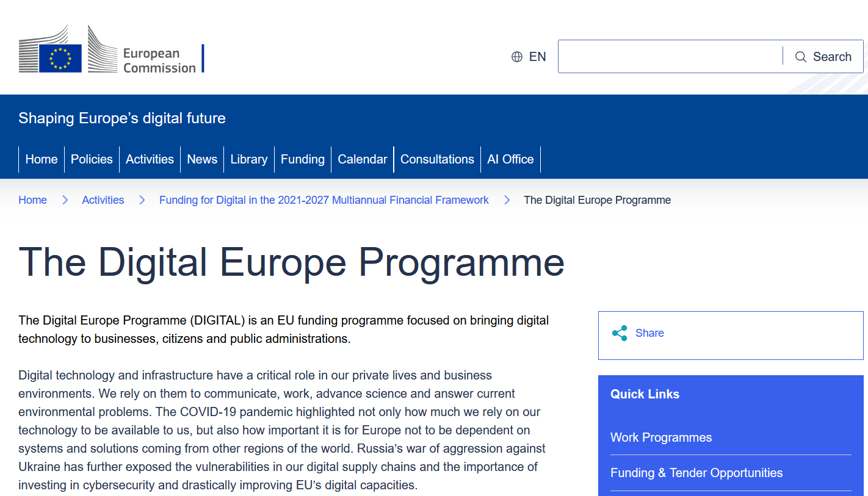Click the globe language icon
868x496 pixels.
coord(517,57)
